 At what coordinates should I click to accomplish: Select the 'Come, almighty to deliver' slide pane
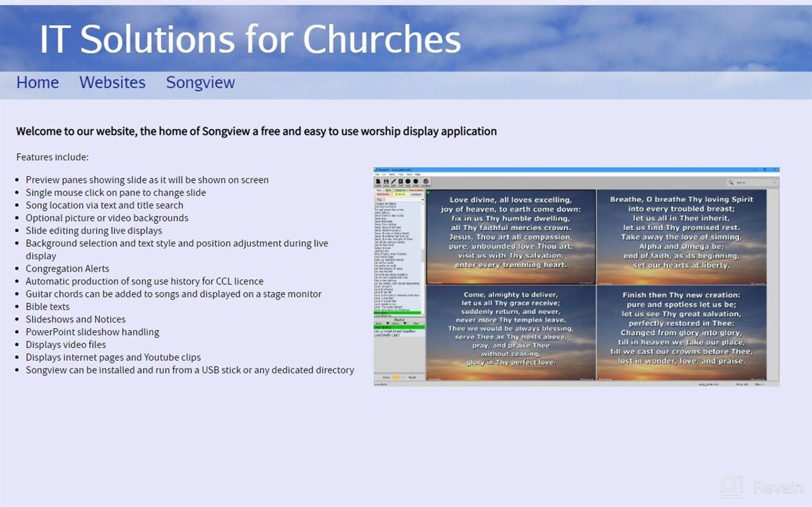point(511,333)
